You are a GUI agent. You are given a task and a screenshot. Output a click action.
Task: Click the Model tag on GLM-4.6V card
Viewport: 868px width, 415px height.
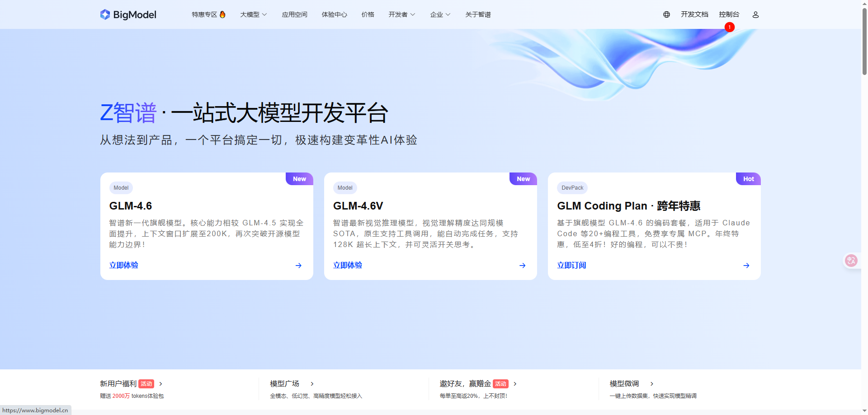pos(345,188)
